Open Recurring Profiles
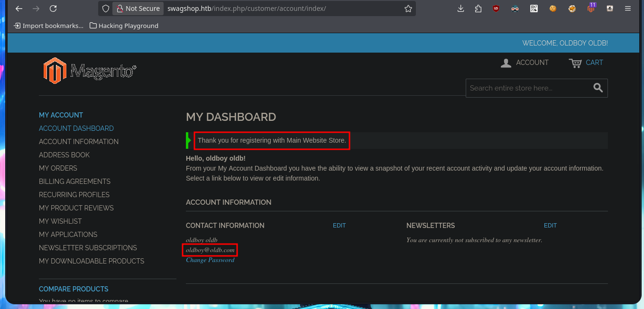Viewport: 644px width, 309px height. [74, 195]
